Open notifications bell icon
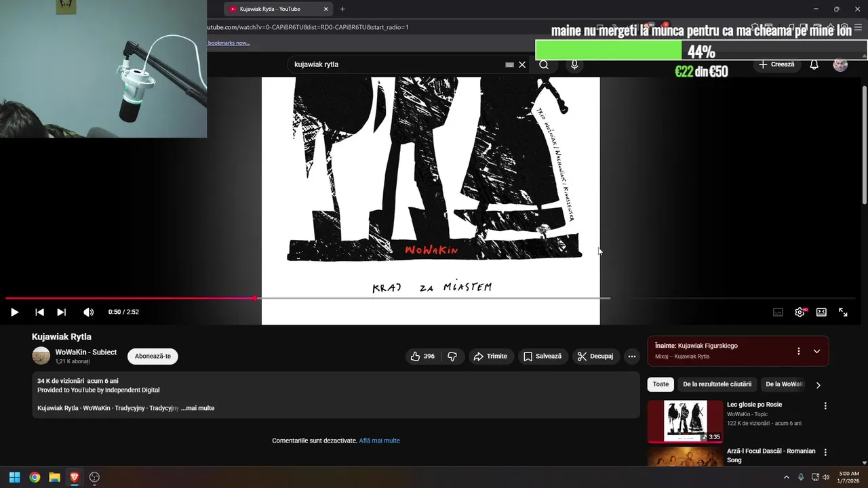 (814, 64)
